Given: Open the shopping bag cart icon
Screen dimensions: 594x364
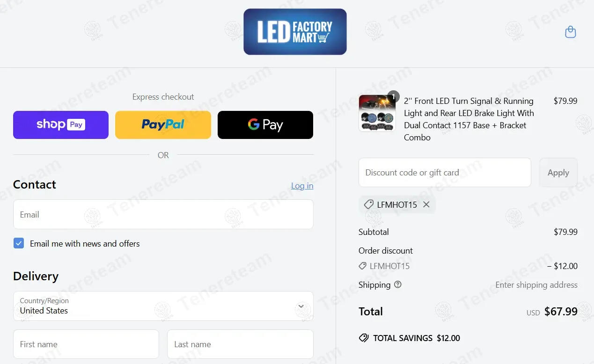Looking at the screenshot, I should [x=570, y=32].
